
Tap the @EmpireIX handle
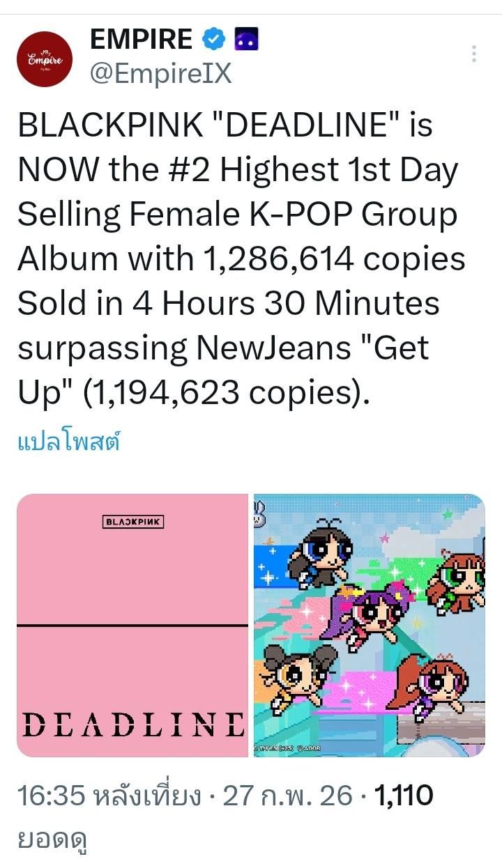tap(160, 72)
